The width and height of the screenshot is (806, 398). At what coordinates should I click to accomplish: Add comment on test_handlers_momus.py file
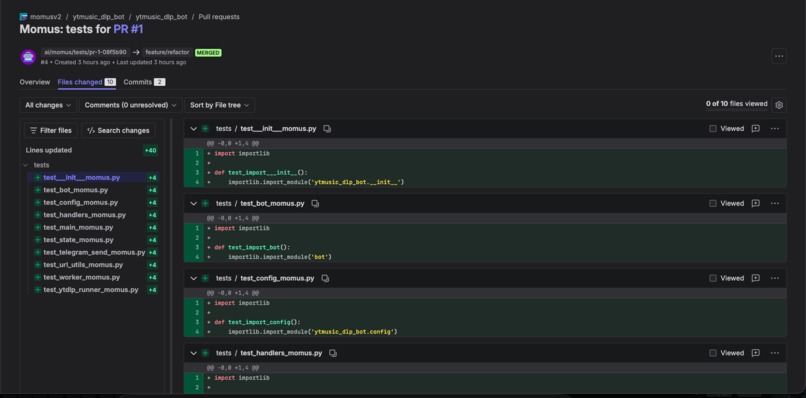755,353
